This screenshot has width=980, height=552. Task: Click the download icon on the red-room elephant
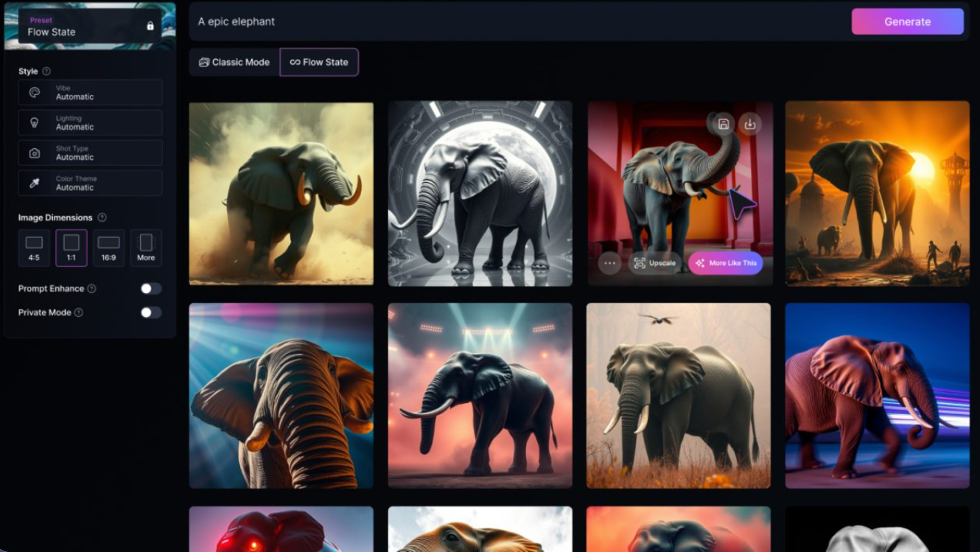tap(750, 124)
